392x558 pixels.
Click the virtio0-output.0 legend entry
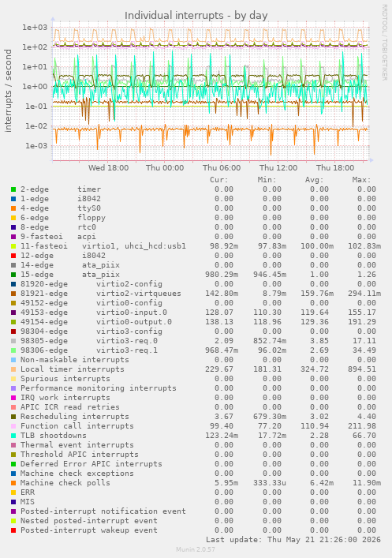pos(96,322)
